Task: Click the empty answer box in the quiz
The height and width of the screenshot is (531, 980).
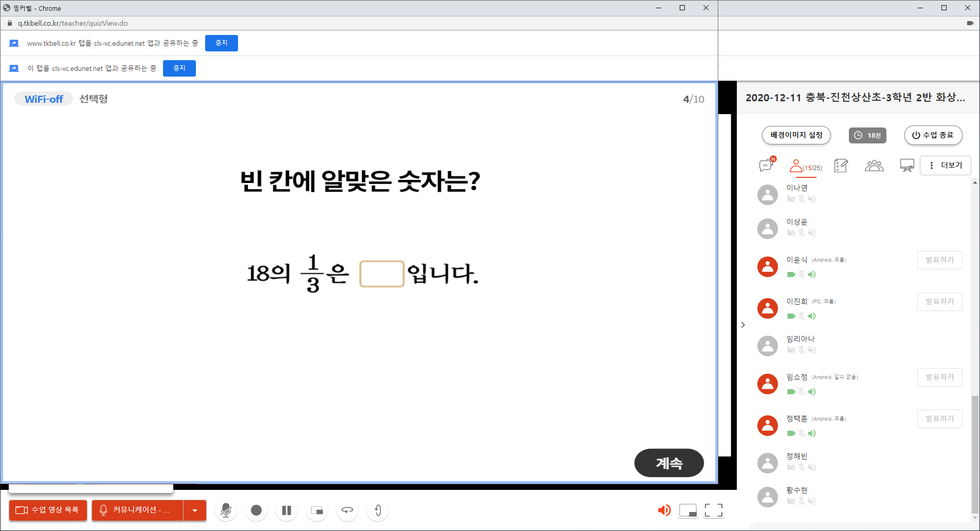Action: (x=382, y=273)
